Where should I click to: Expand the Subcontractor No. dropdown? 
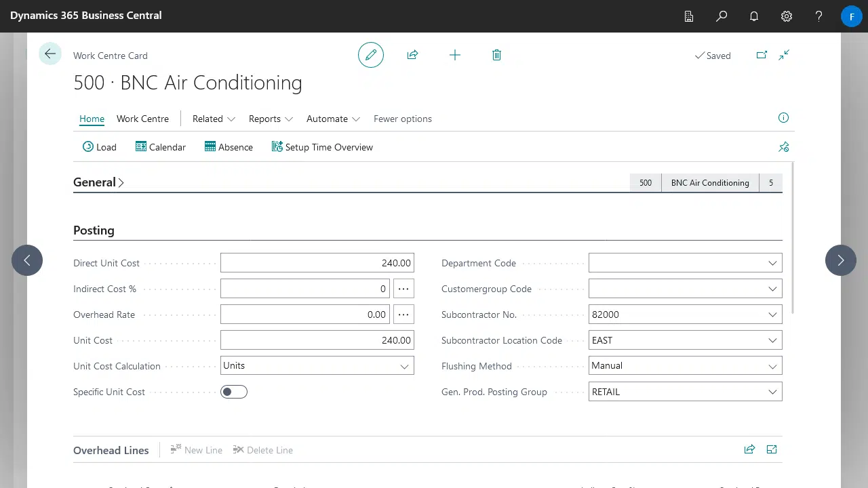click(x=772, y=314)
